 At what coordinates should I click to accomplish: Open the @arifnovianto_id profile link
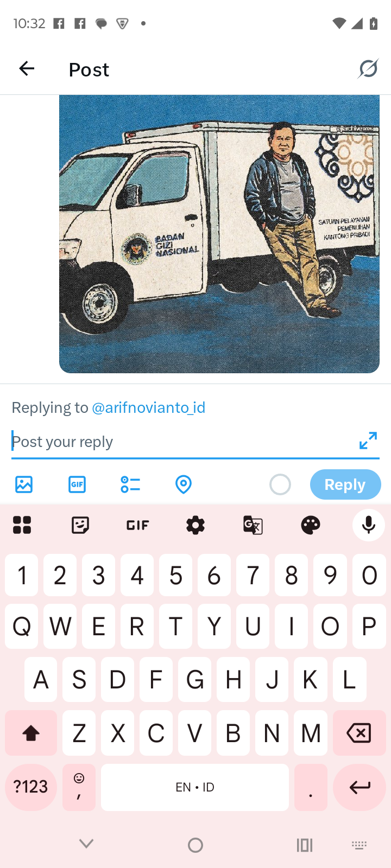pyautogui.click(x=149, y=407)
